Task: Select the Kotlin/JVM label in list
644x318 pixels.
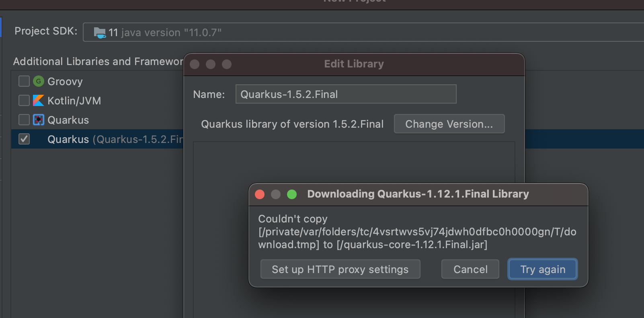Action: (74, 101)
